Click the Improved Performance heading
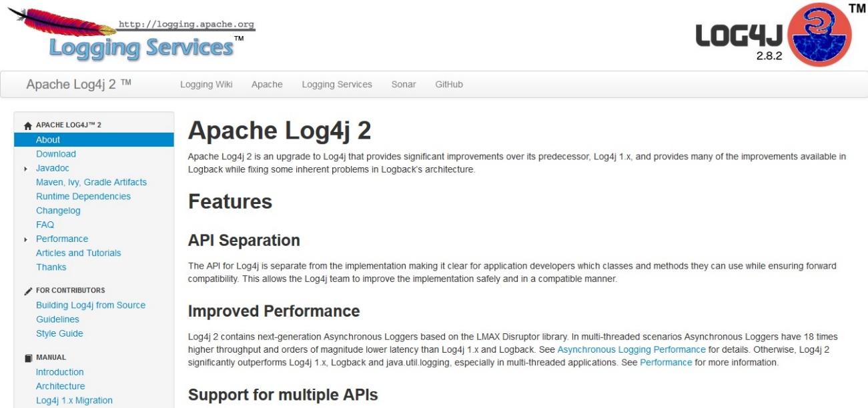 (274, 311)
